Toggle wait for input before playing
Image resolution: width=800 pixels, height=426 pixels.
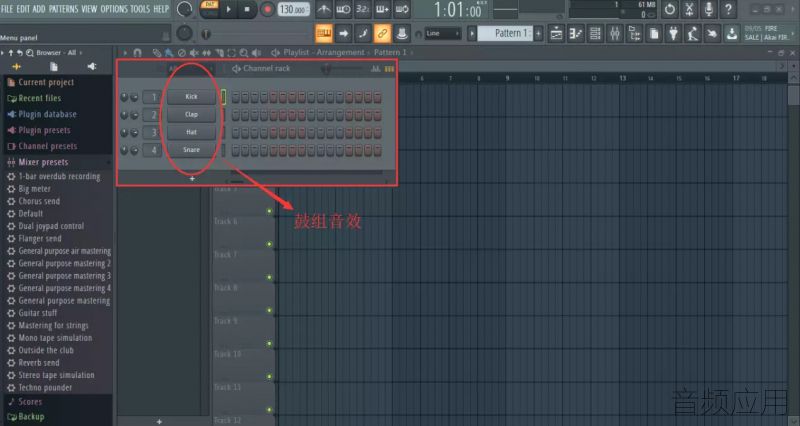pos(343,9)
